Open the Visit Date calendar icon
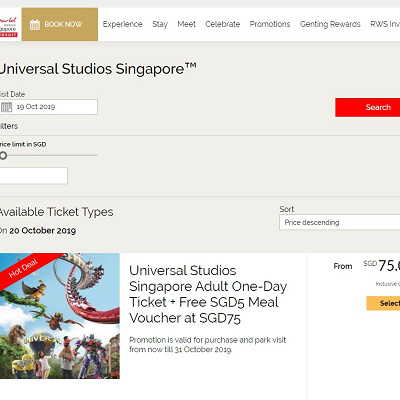The width and height of the screenshot is (400, 400). point(6,107)
